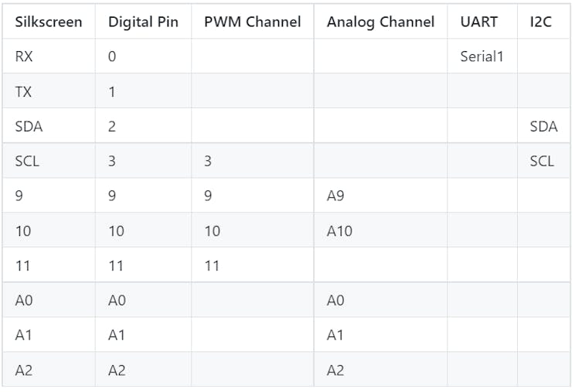Select A1 in the Digital Pin column
Image resolution: width=572 pixels, height=392 pixels.
(117, 335)
